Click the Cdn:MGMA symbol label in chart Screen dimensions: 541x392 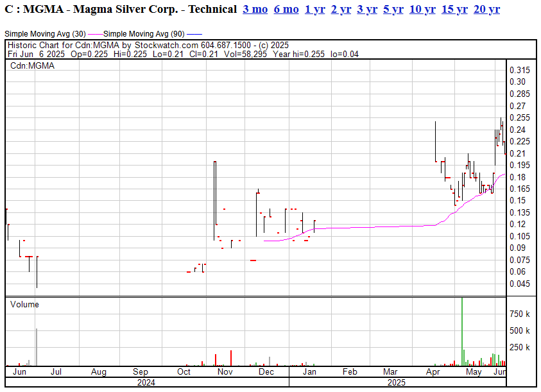pyautogui.click(x=33, y=65)
